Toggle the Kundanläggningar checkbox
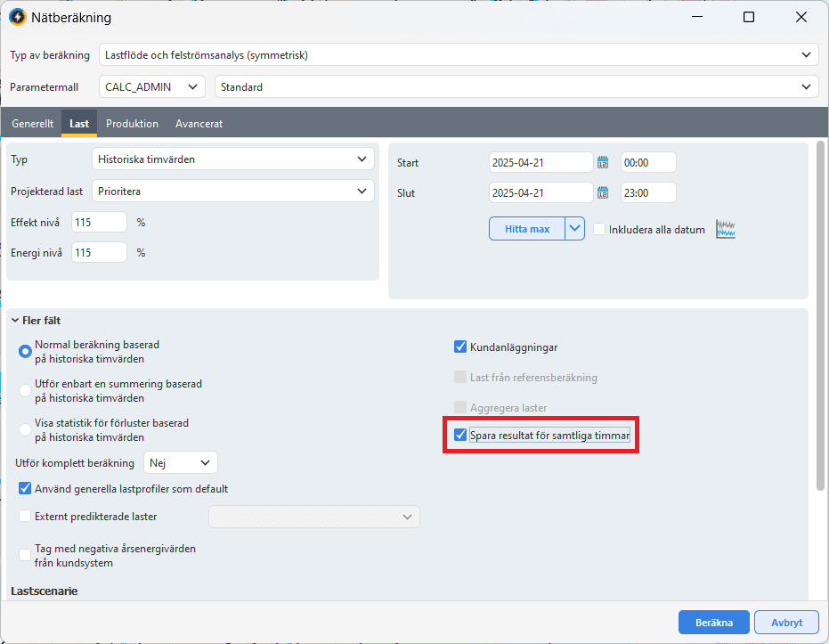829x644 pixels. [x=460, y=347]
